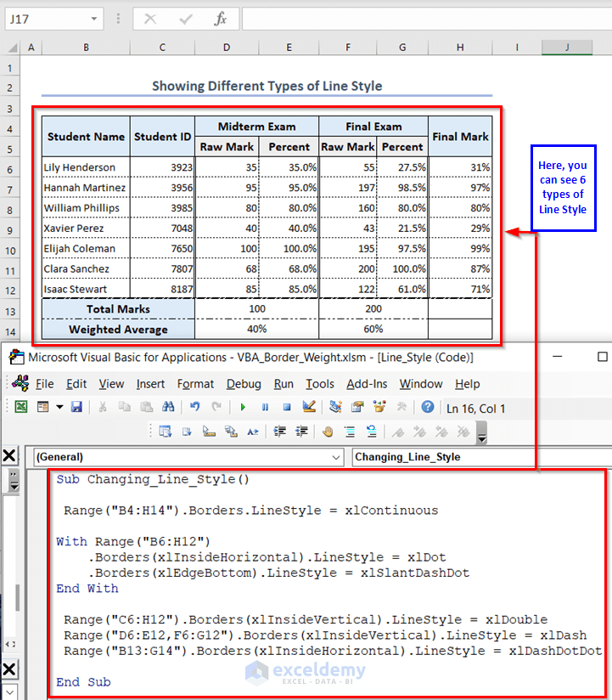Click the Redo arrow icon
Viewport: 612px width, 700px height.
216,407
